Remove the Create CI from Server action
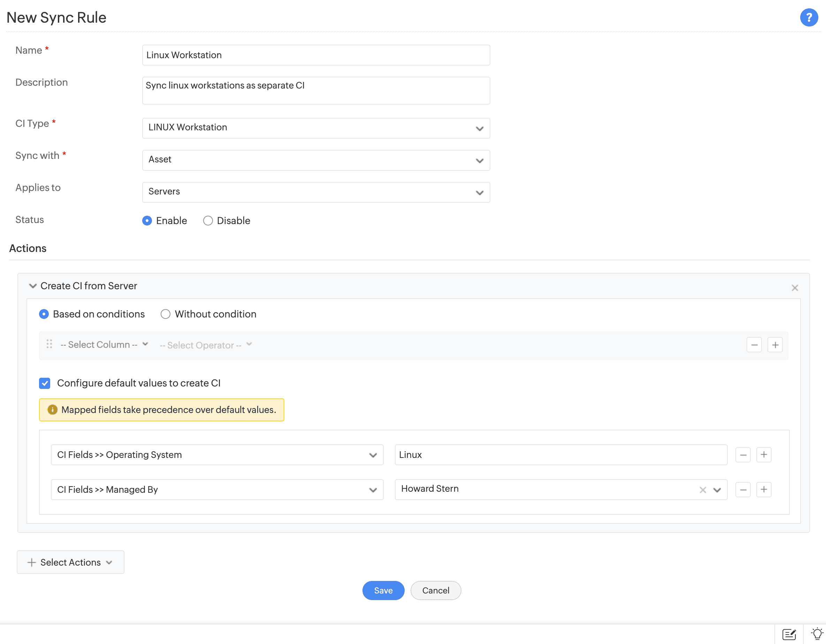 [795, 288]
